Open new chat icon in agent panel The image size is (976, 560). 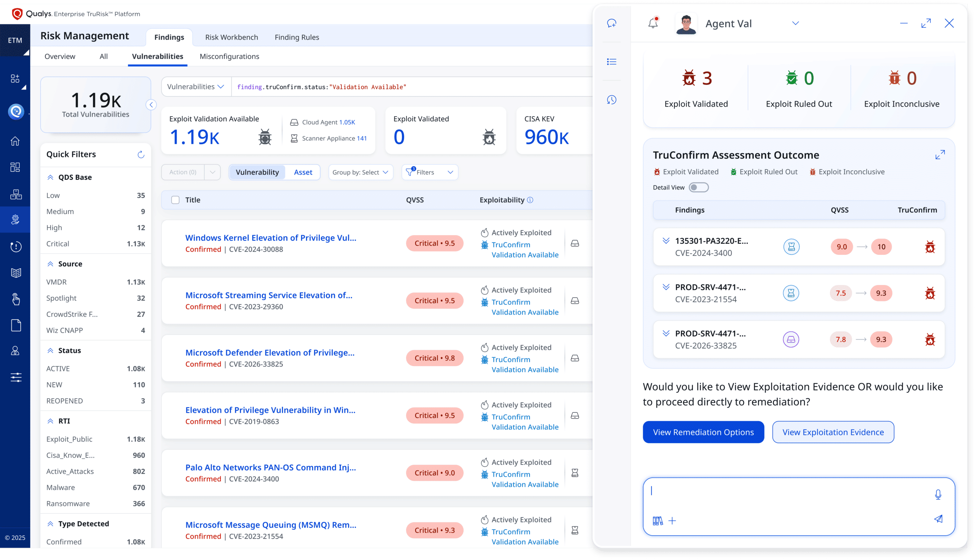point(612,24)
